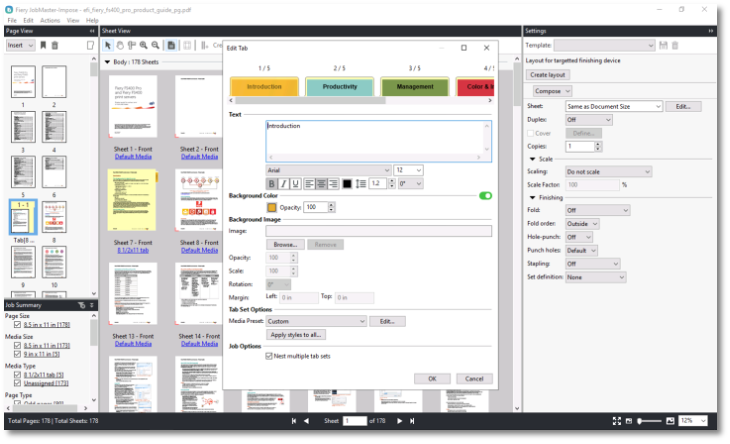The height and width of the screenshot is (444, 730).
Task: Click the Introduction text input area
Action: [378, 140]
